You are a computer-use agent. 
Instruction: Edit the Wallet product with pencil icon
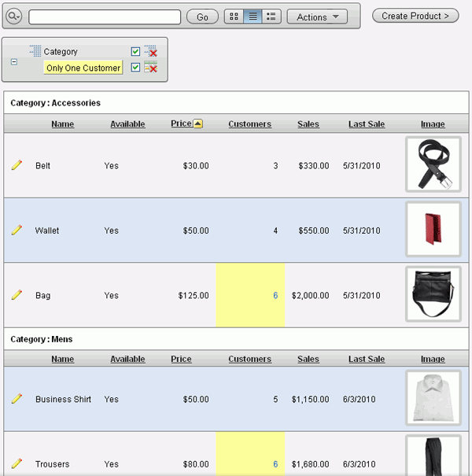(x=17, y=230)
